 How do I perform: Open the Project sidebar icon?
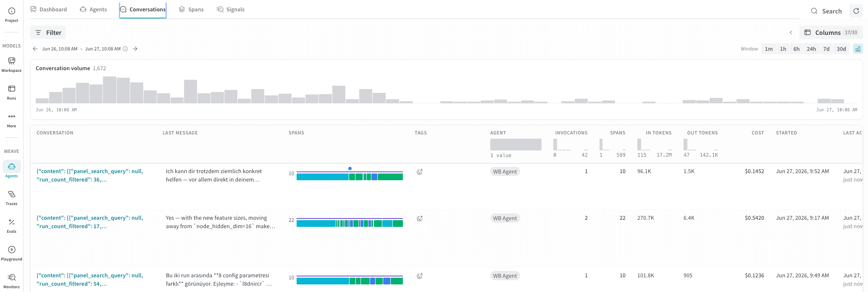pyautogui.click(x=11, y=14)
